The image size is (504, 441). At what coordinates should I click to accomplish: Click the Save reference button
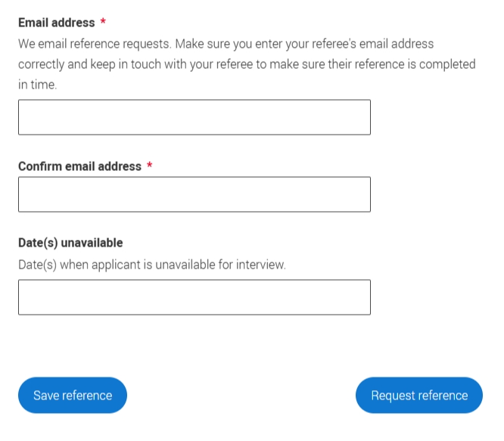73,395
